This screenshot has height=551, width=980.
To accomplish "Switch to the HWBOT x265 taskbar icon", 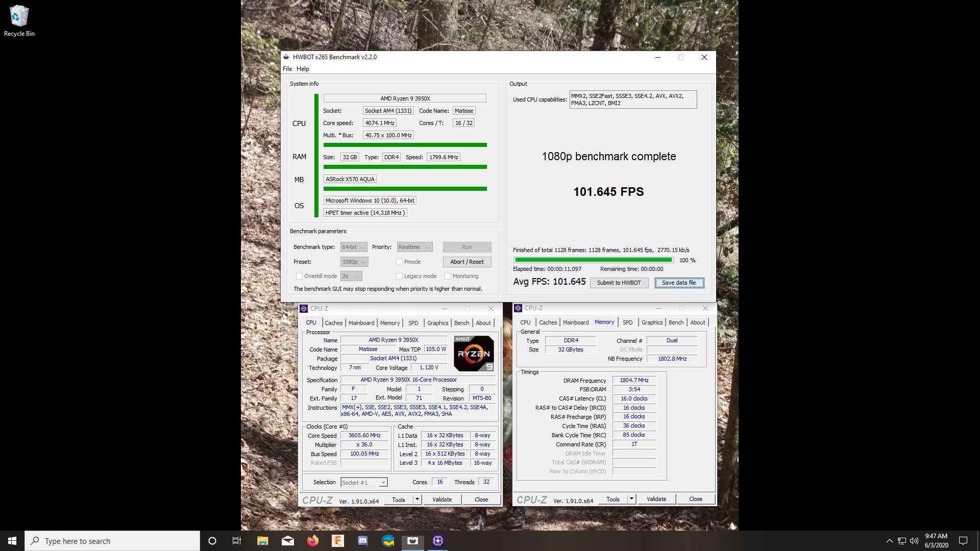I will [x=413, y=541].
